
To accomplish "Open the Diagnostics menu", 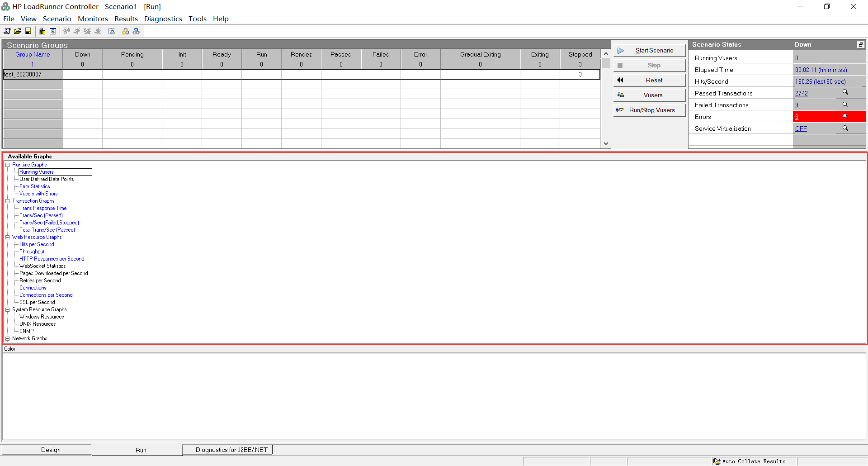I will 163,19.
